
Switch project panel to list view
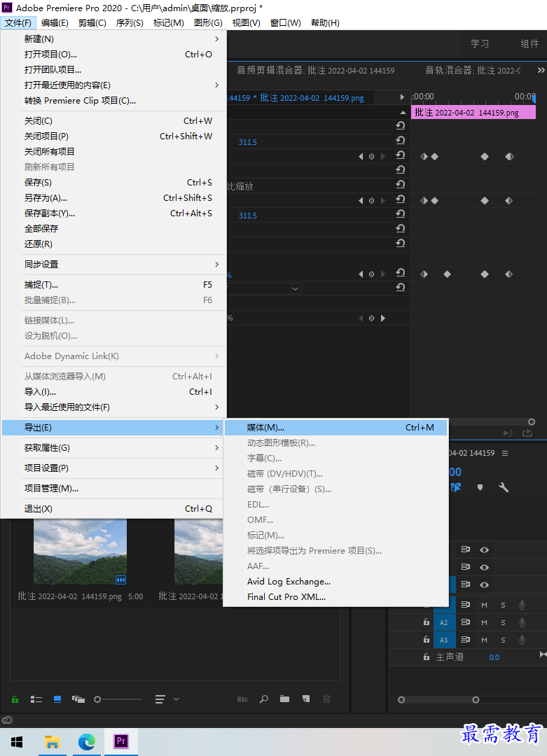click(x=36, y=699)
